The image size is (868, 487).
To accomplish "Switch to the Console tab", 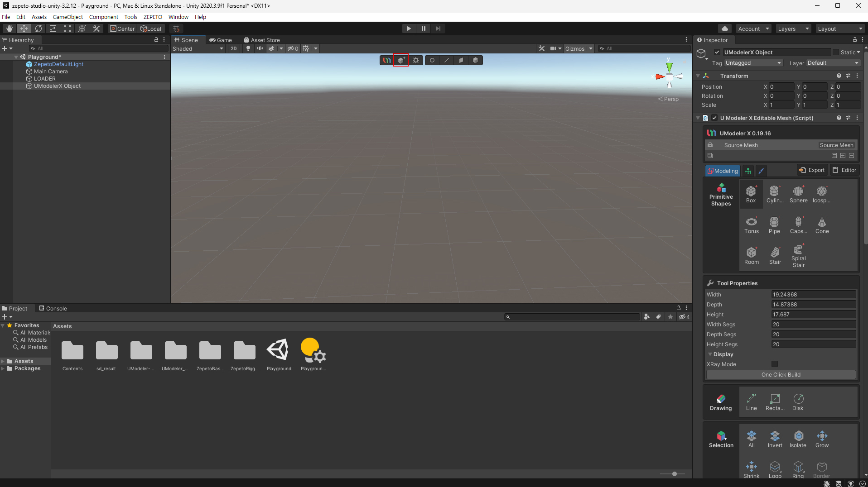I will 53,308.
